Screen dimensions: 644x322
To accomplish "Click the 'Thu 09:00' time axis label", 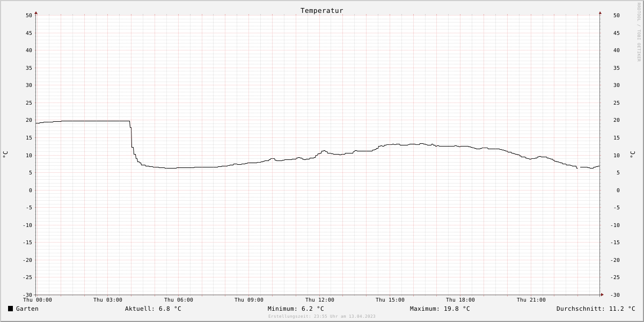I will 249,300.
